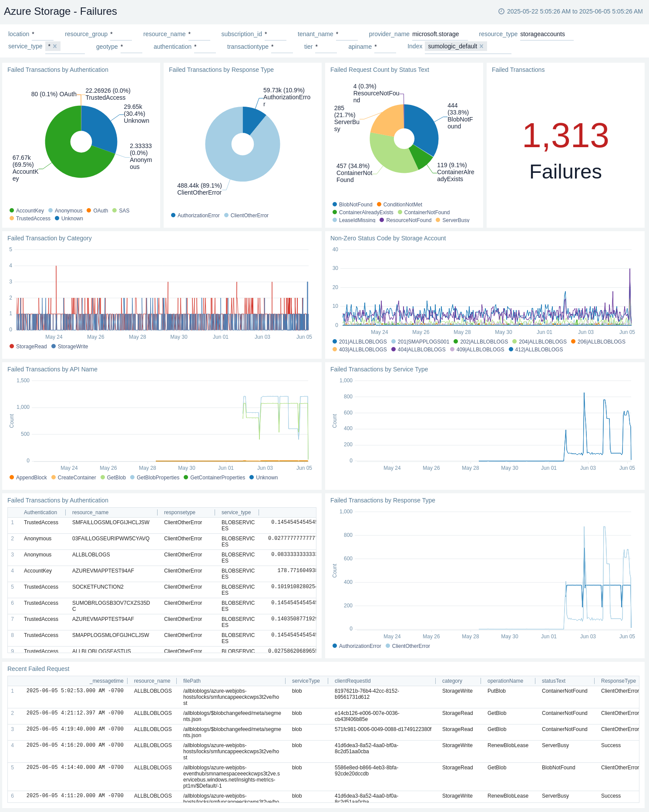Toggle ContainerAlreadyExists legend entry
Screen dimensions: 649x812
coord(363,212)
